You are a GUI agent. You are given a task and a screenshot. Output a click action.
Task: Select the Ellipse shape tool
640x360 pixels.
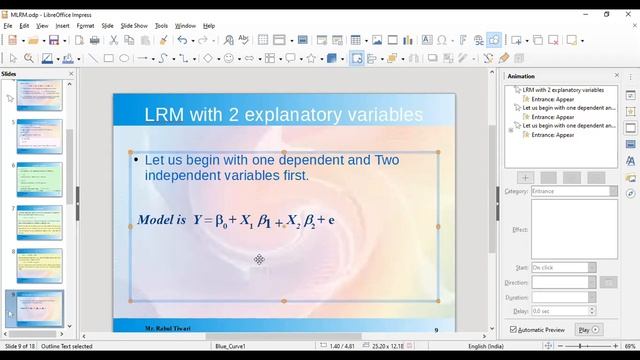pyautogui.click(x=124, y=58)
